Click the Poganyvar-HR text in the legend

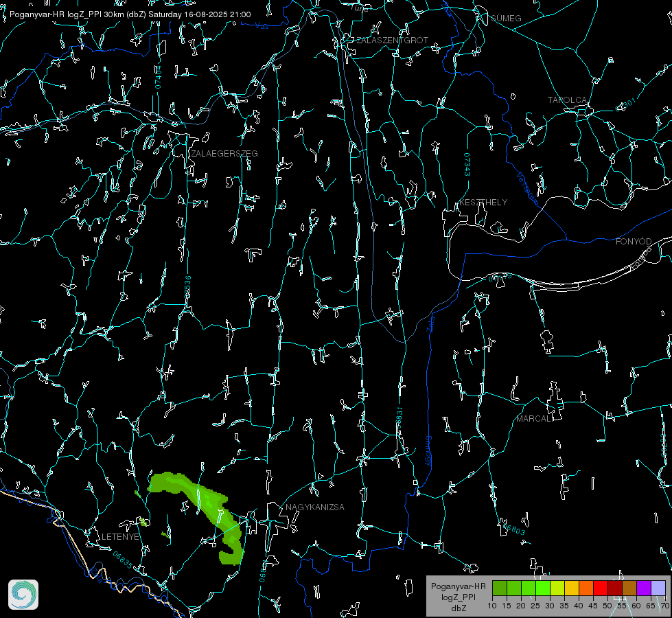458,586
